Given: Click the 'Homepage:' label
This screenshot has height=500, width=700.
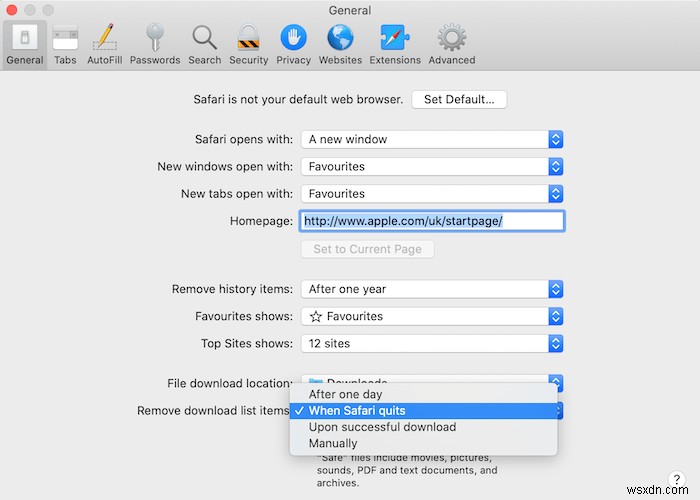Looking at the screenshot, I should pyautogui.click(x=261, y=221).
